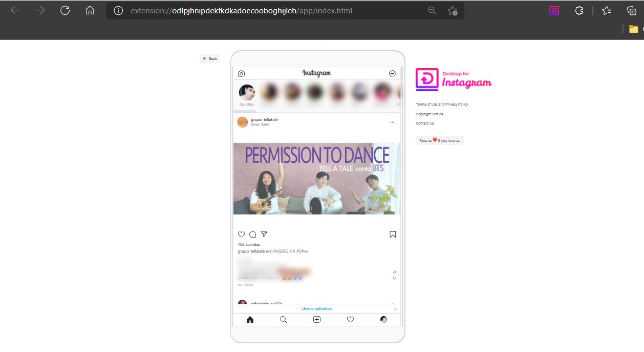Dismiss the 'Usar o aplicativo' banner
The width and height of the screenshot is (644, 352).
395,309
